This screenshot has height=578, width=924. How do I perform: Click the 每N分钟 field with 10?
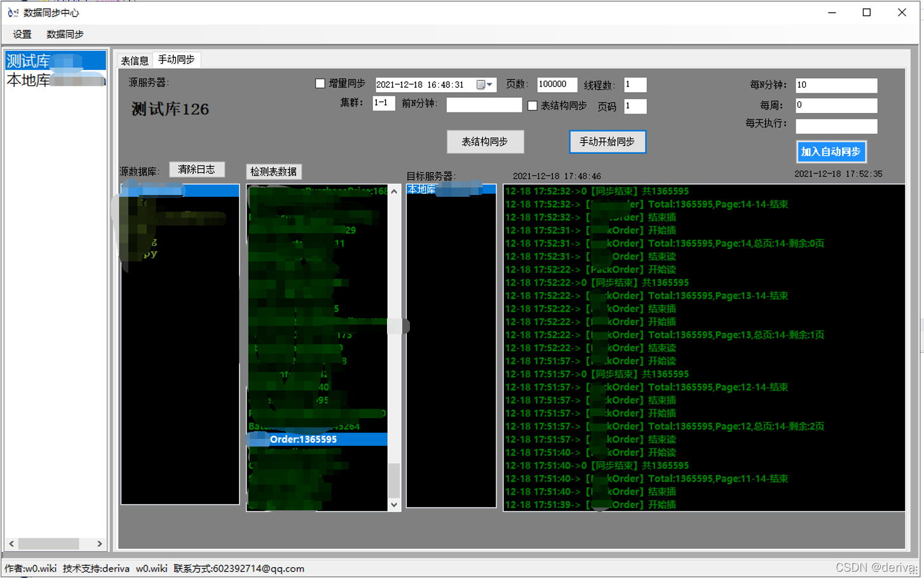point(836,85)
